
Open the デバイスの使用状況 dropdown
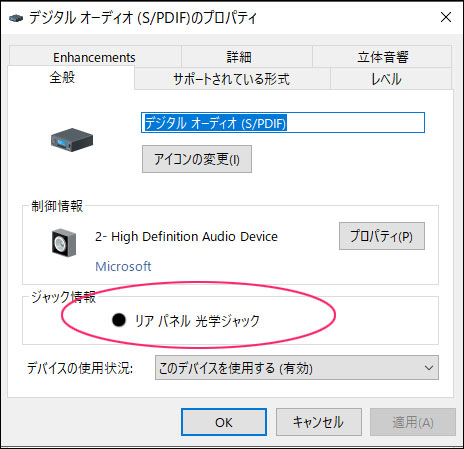pyautogui.click(x=297, y=368)
